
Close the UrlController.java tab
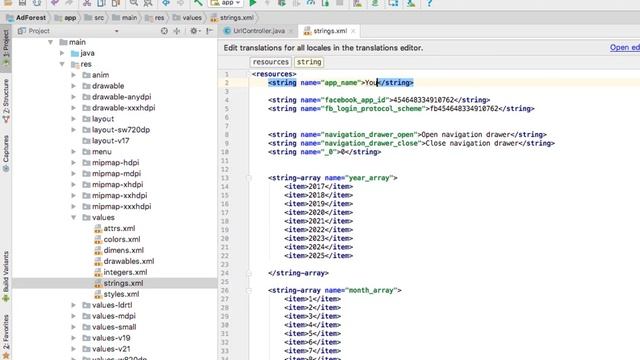point(291,31)
